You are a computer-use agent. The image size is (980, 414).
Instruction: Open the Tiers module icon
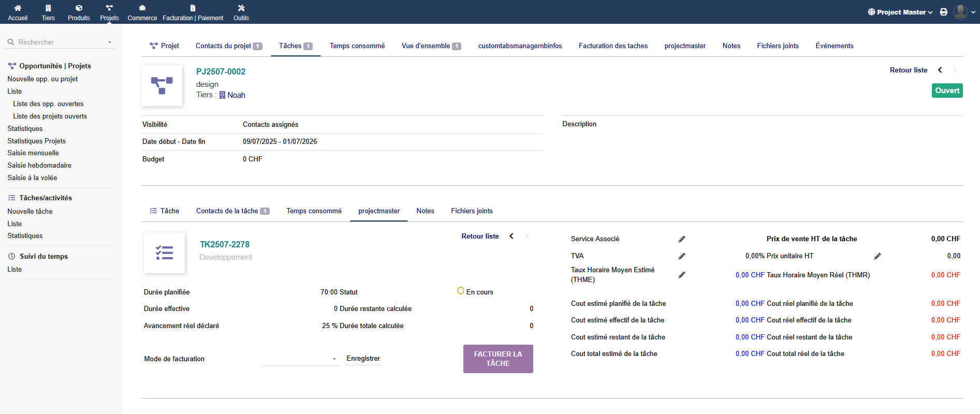(48, 8)
